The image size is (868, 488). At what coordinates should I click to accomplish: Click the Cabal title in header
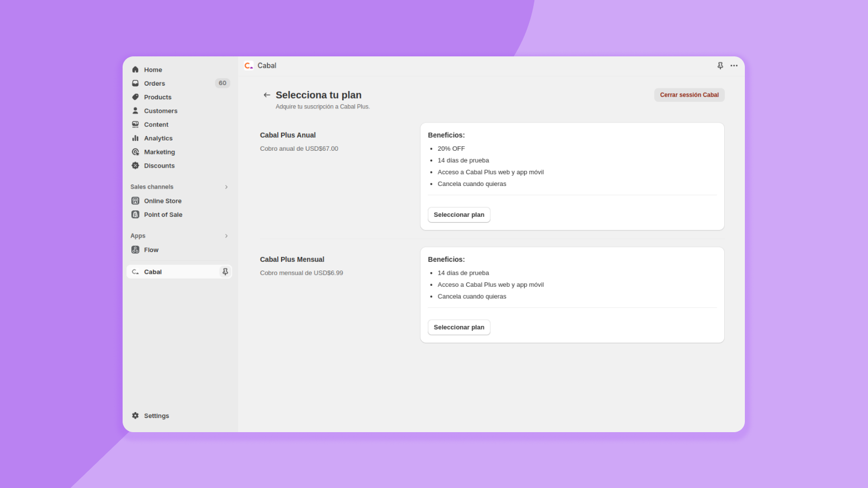click(267, 66)
